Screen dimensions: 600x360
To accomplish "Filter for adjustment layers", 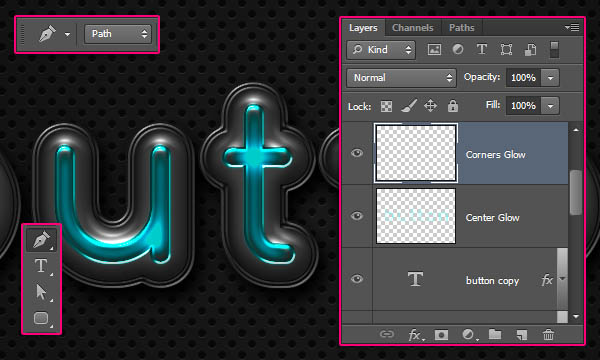I will [458, 49].
